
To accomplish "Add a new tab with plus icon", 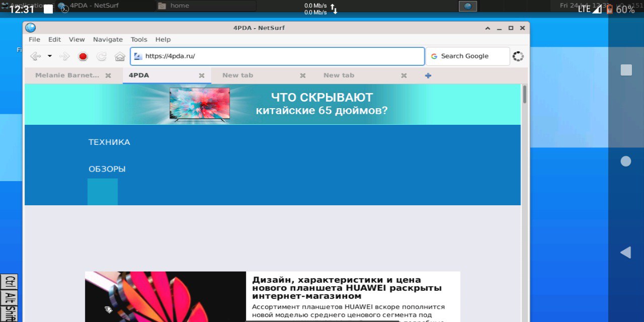I will pos(428,76).
